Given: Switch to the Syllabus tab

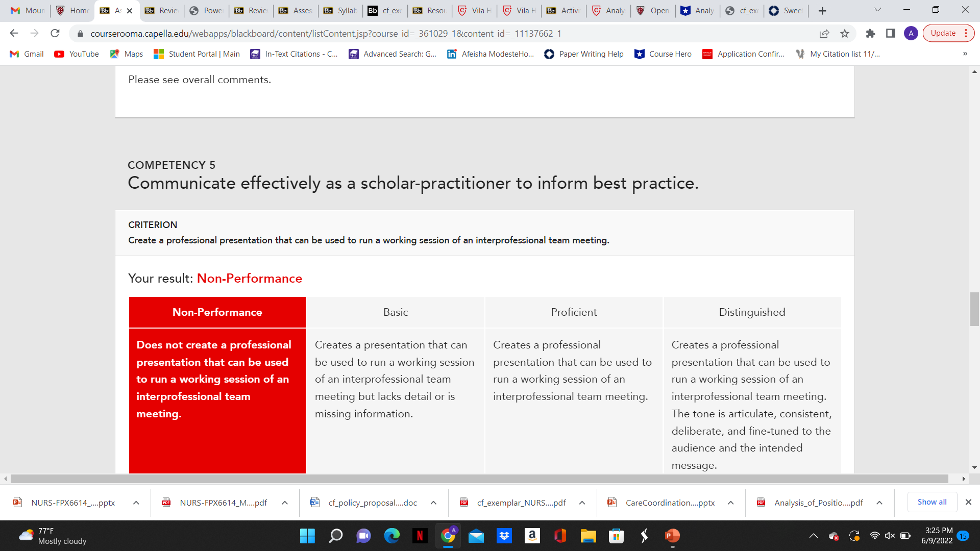Looking at the screenshot, I should 341,11.
